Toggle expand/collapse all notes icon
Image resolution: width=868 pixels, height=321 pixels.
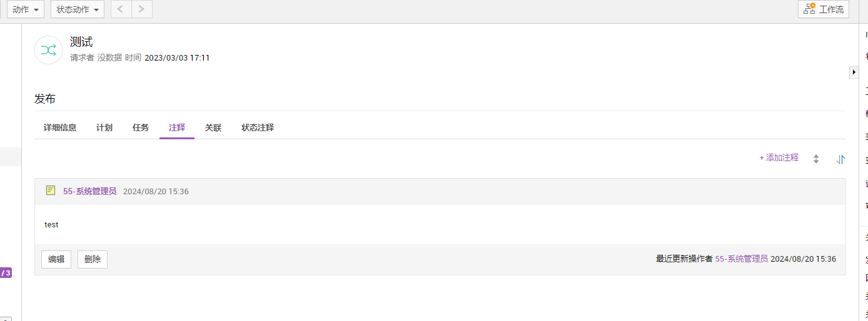[816, 159]
